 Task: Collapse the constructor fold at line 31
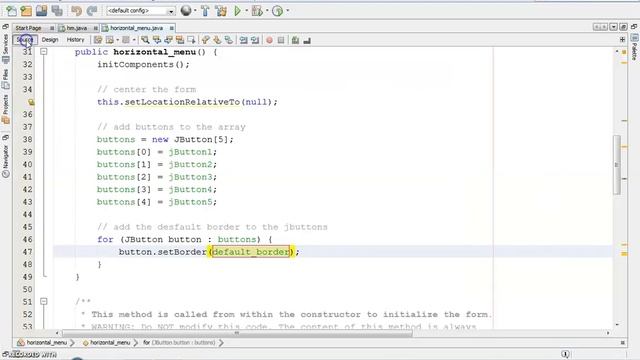pos(44,52)
